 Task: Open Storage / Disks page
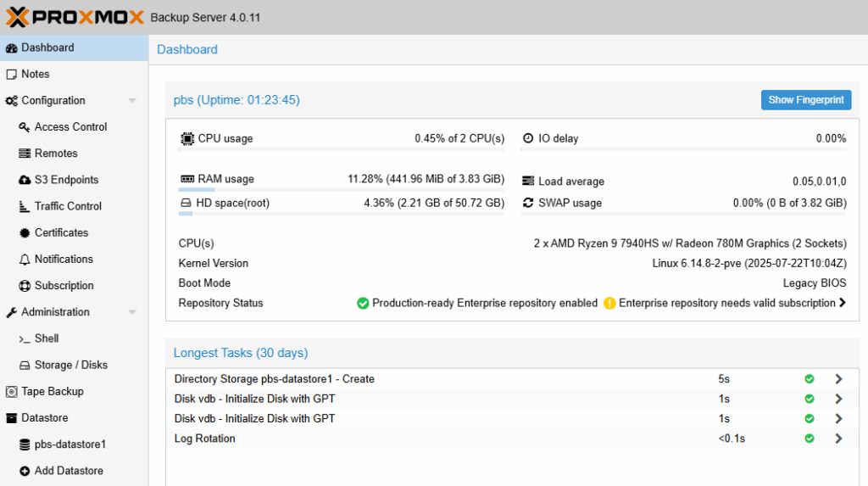tap(70, 365)
